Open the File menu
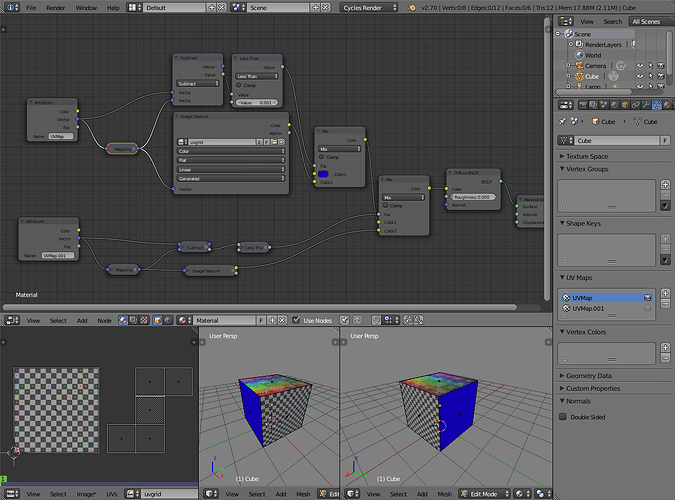The width and height of the screenshot is (675, 500). pos(31,7)
